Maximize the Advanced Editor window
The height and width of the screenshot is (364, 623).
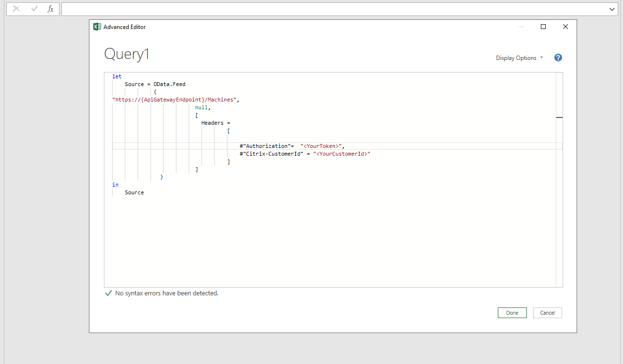[543, 27]
